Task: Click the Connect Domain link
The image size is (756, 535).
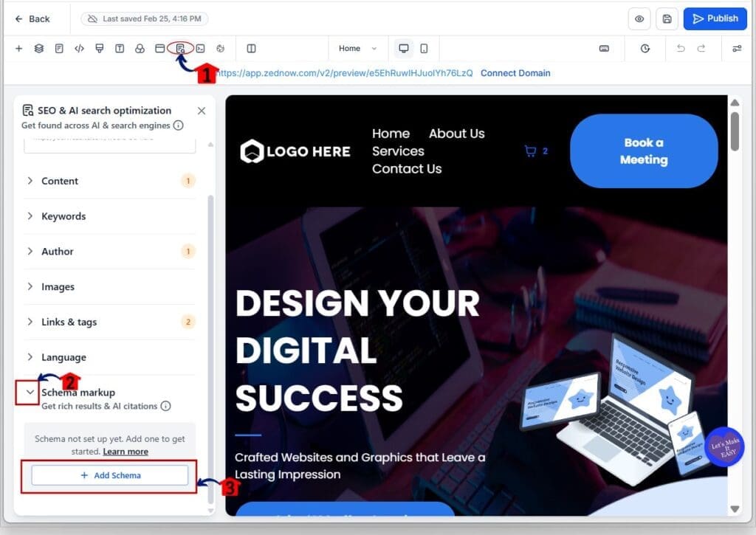Action: (515, 73)
